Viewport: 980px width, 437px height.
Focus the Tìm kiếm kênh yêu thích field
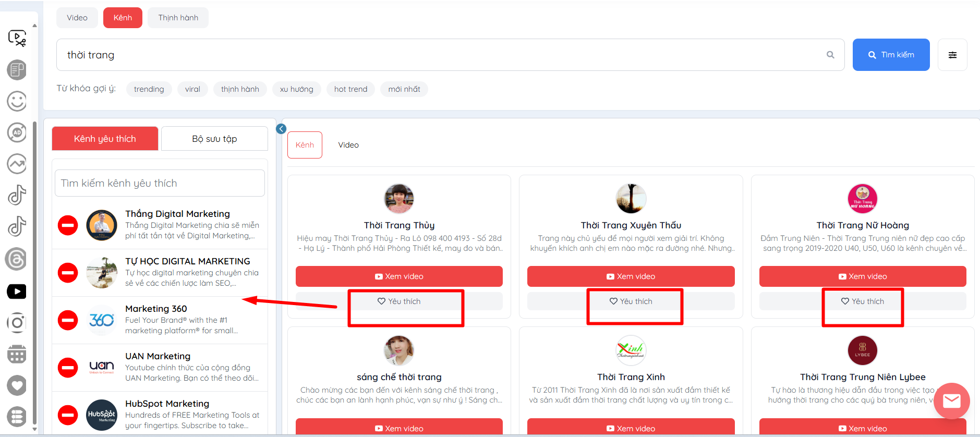tap(160, 183)
